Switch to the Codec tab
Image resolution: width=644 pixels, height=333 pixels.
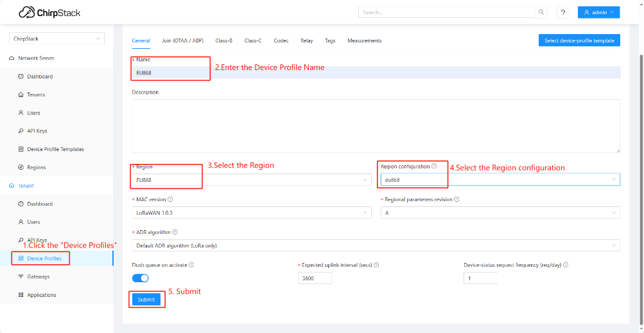(x=281, y=40)
